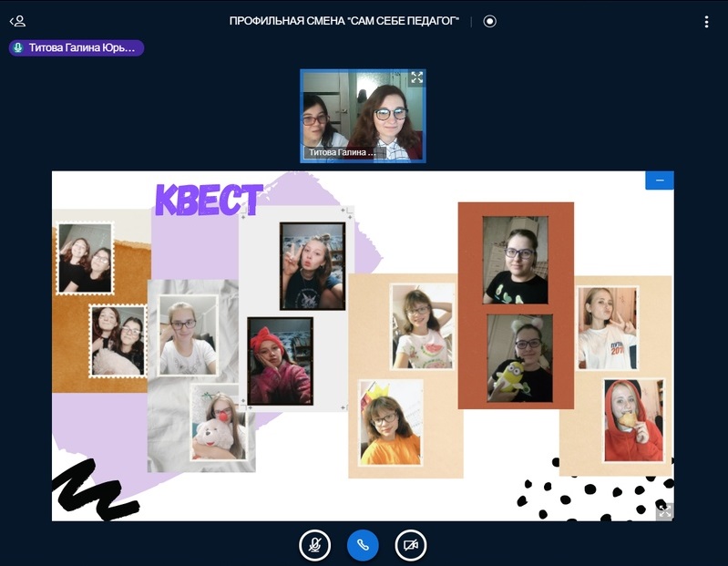Click photo of girl in red hat

tap(280, 361)
